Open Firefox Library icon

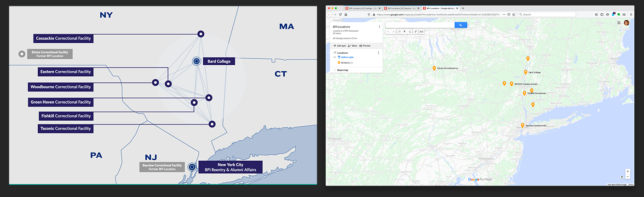(x=597, y=14)
